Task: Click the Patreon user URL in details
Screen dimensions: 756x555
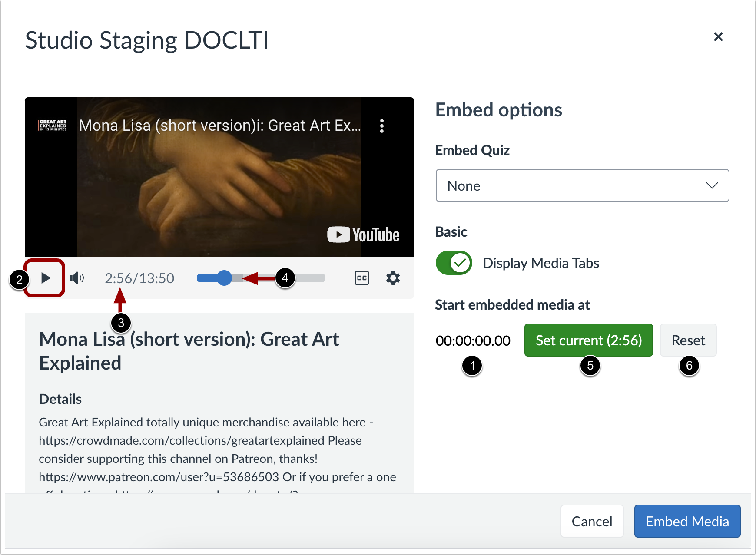Action: 159,477
